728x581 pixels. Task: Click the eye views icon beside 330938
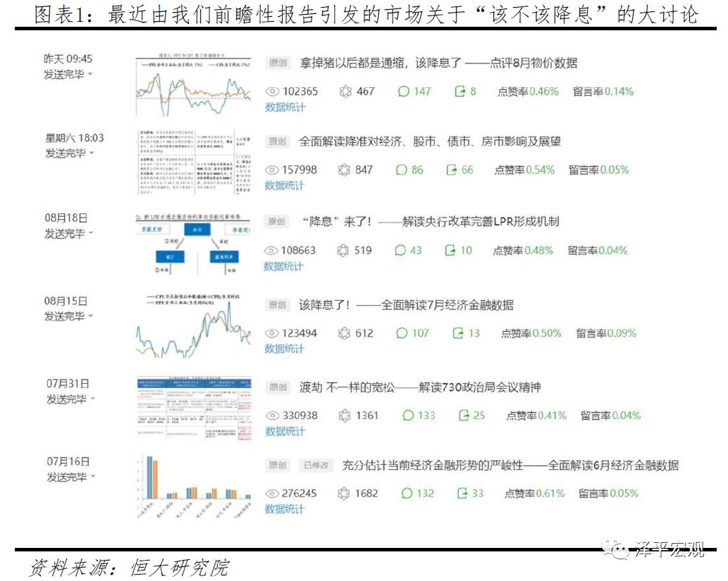click(x=273, y=416)
